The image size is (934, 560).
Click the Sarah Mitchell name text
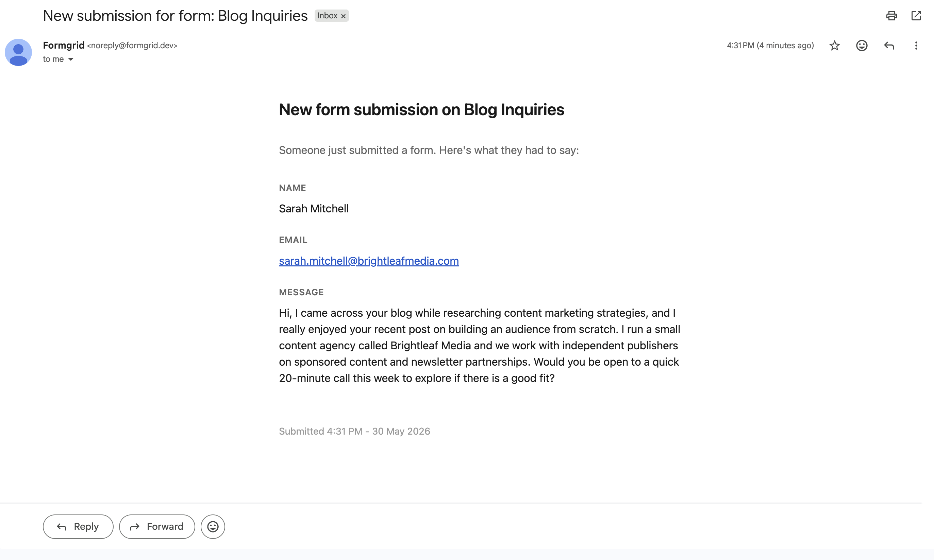[314, 209]
